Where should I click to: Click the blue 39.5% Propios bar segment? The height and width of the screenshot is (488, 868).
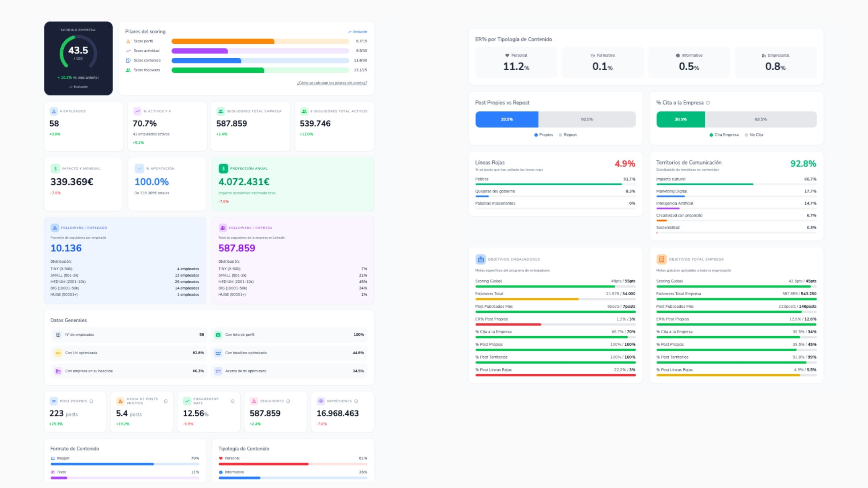click(506, 119)
